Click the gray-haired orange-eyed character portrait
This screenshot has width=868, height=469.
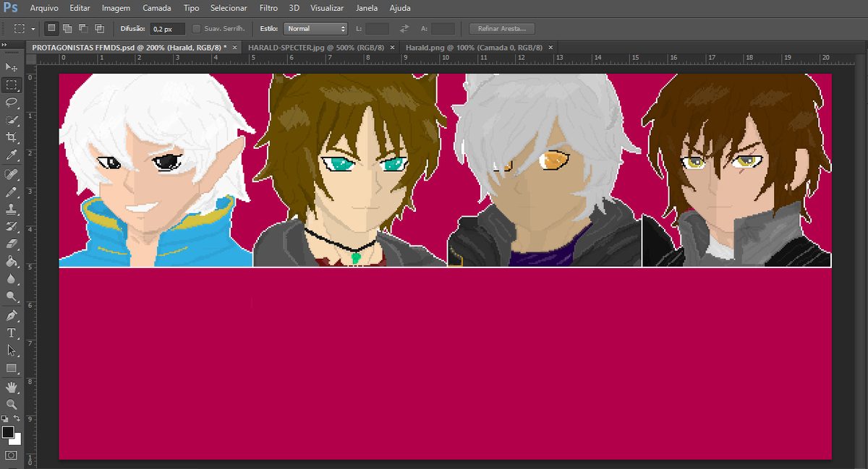tap(545, 171)
